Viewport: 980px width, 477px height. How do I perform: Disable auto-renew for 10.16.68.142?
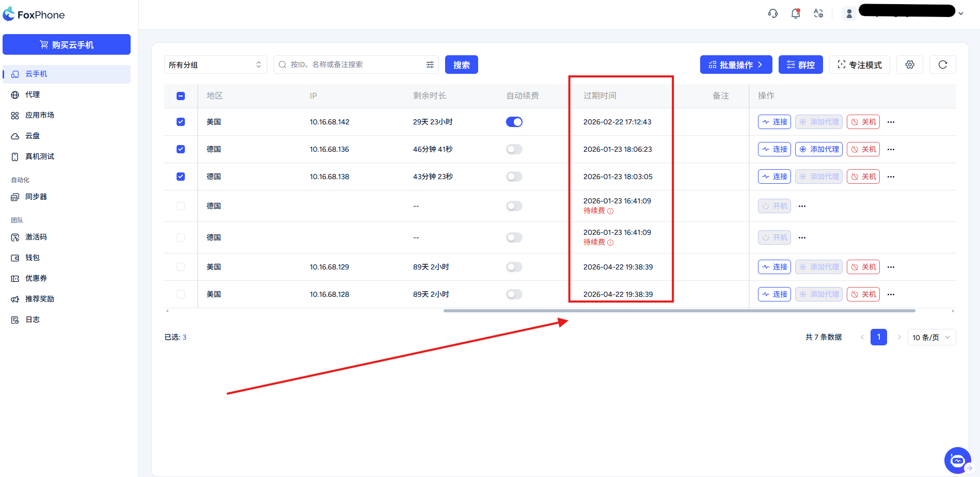point(514,122)
